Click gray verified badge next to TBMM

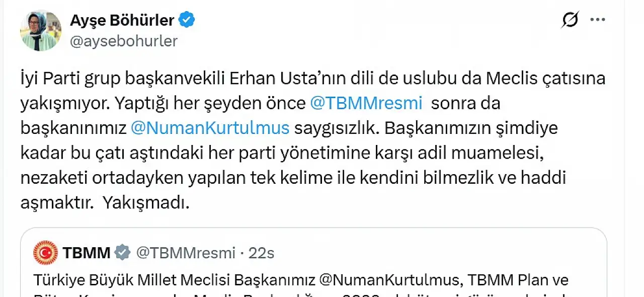point(122,253)
